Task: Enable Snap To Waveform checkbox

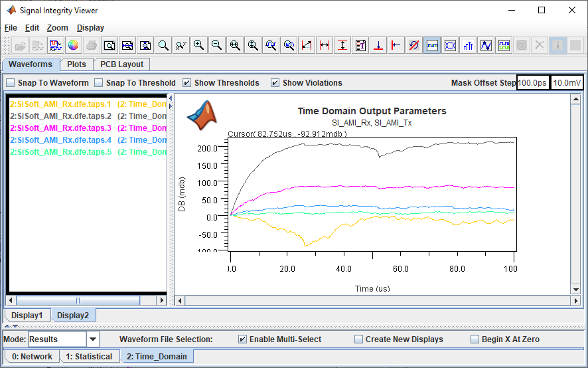Action: tap(11, 83)
